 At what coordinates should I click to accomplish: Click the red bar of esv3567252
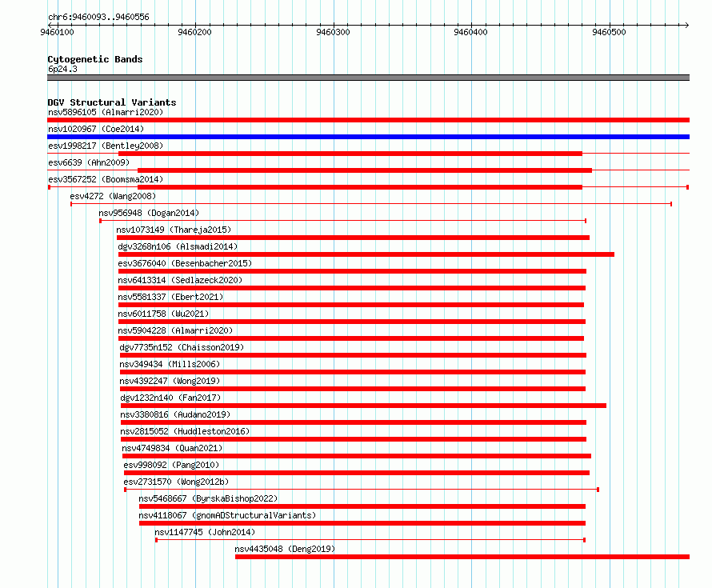tap(360, 187)
